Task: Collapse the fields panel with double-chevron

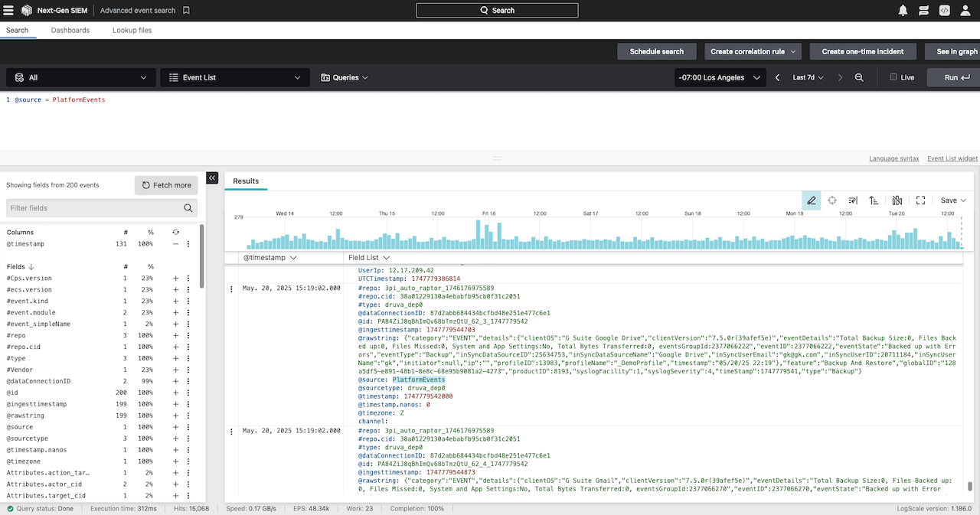Action: [x=213, y=178]
